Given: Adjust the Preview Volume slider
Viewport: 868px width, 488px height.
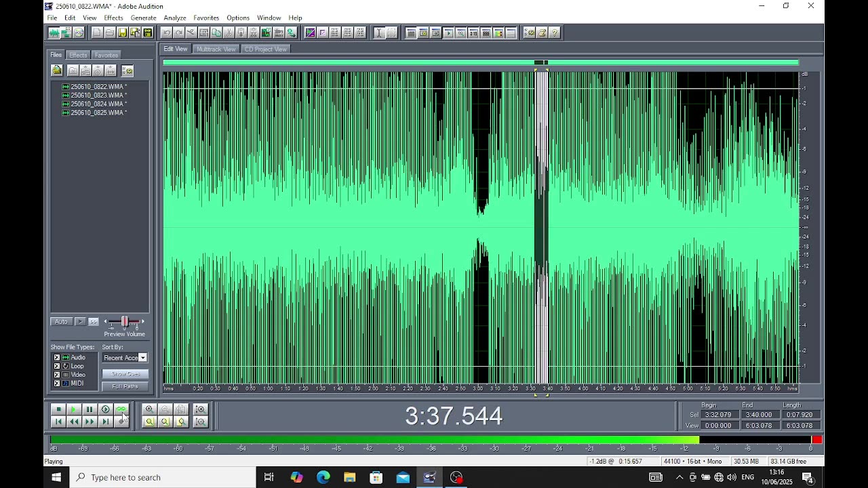Looking at the screenshot, I should [124, 321].
